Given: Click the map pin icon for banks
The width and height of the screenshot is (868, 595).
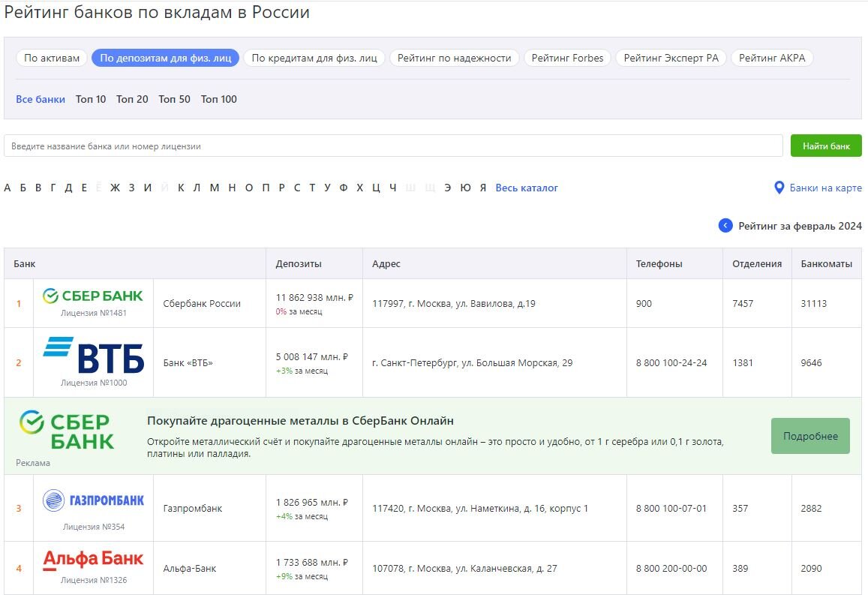Looking at the screenshot, I should [779, 188].
